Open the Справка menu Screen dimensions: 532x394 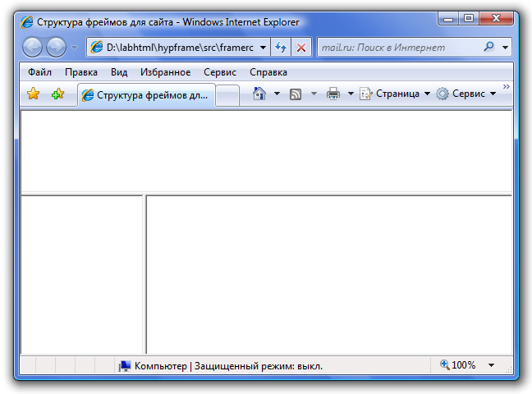[x=268, y=72]
